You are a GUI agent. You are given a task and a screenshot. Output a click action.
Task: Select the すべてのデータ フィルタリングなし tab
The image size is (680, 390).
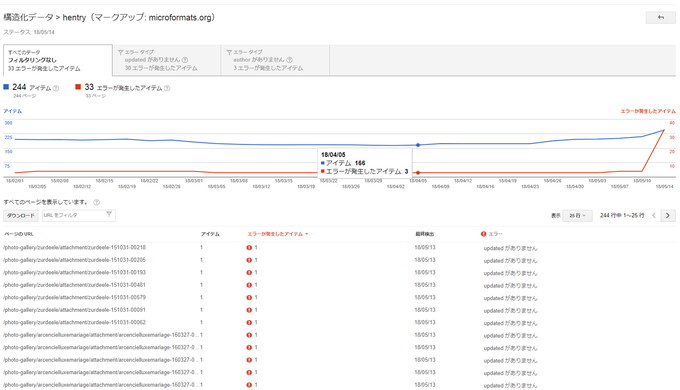pos(58,60)
